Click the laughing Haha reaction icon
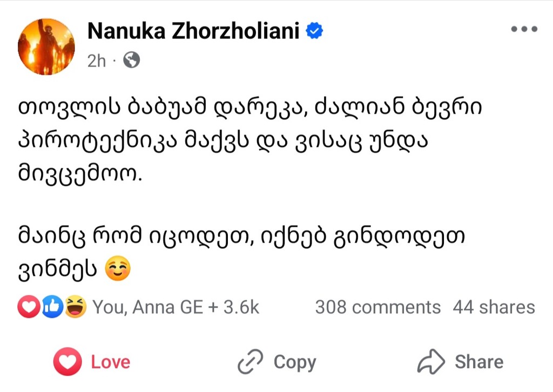 (75, 307)
